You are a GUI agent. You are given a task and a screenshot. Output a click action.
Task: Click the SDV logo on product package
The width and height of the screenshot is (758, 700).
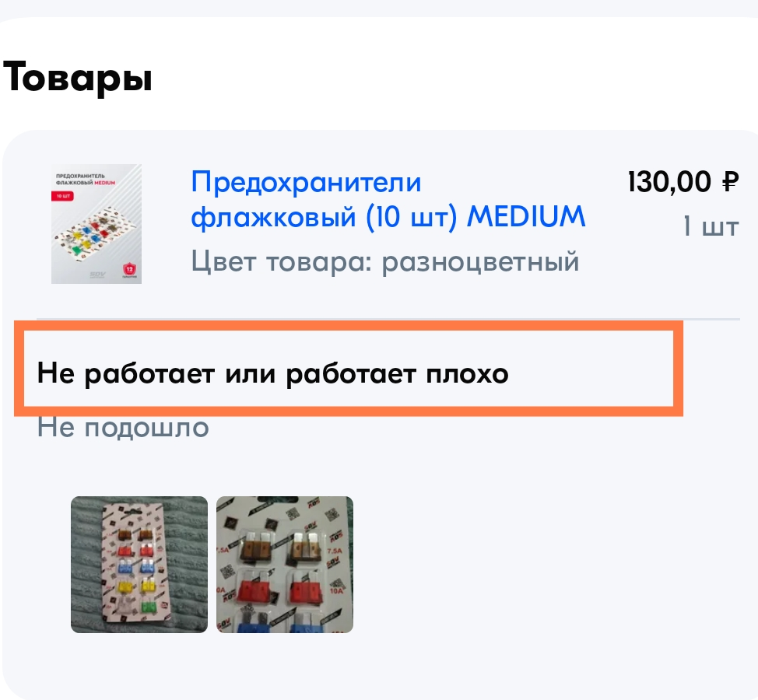pos(97,275)
